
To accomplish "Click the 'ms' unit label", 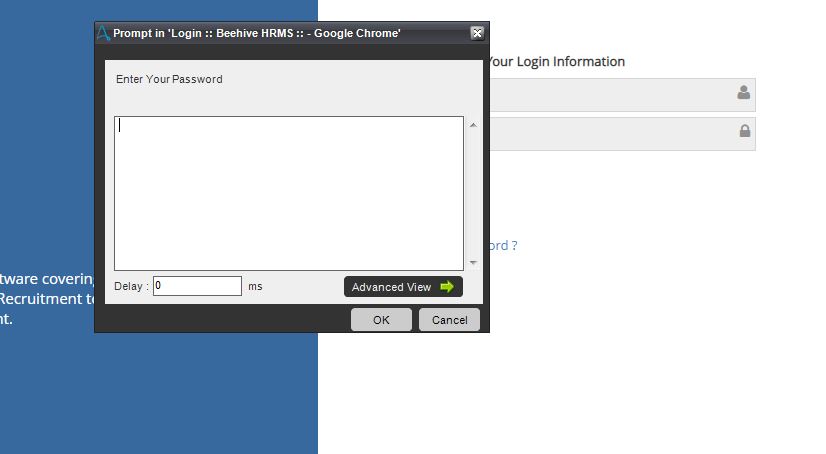I will pos(255,286).
